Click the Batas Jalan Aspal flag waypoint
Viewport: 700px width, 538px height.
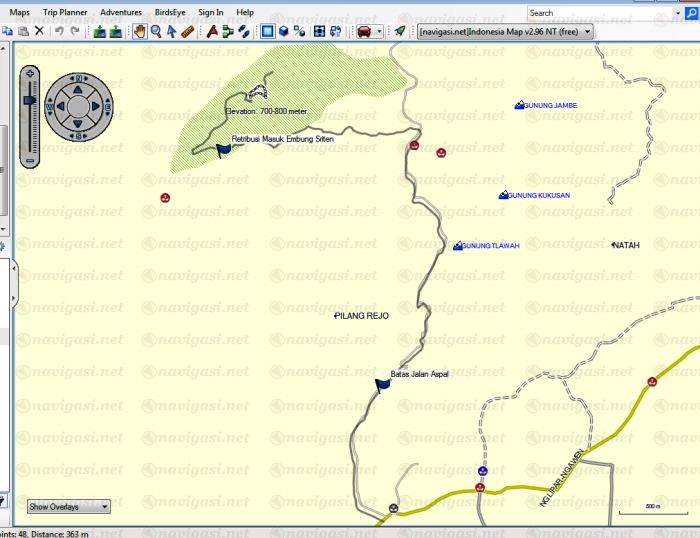382,384
